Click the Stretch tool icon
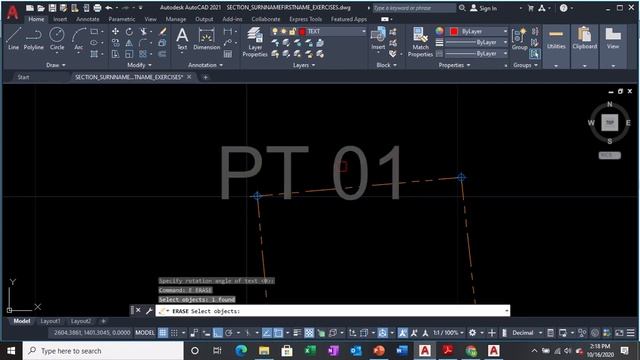 [116, 54]
